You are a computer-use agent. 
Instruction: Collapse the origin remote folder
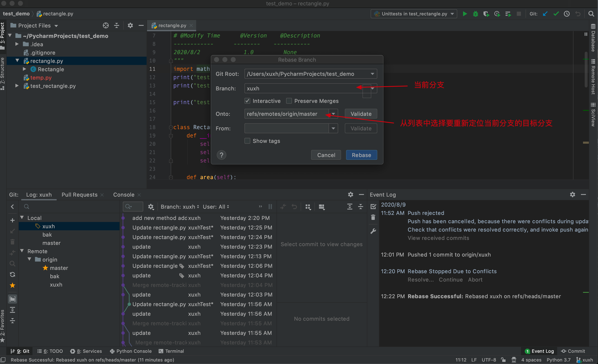(29, 259)
